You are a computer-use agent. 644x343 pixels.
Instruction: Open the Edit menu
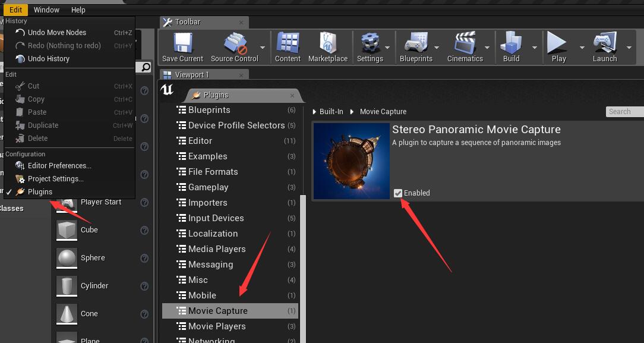pyautogui.click(x=15, y=10)
